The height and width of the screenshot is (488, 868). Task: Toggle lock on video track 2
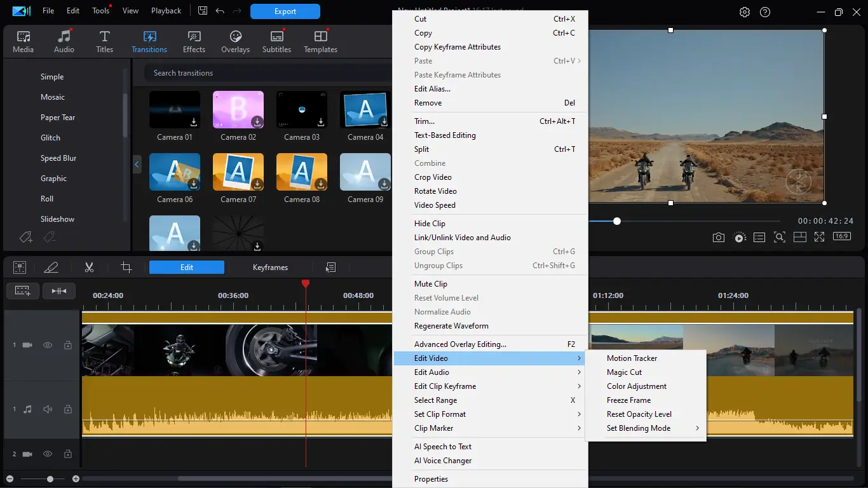pos(67,454)
